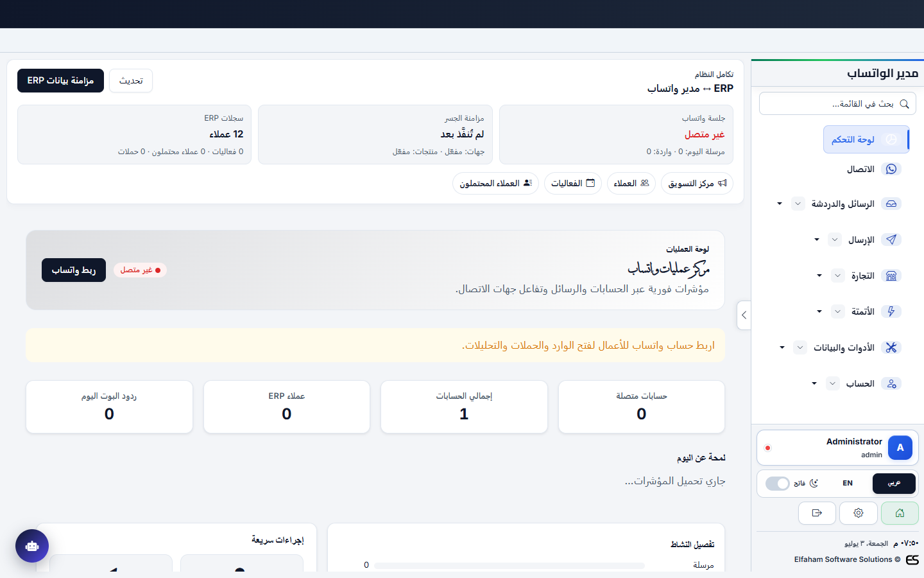Expand the الإرسال submenu chevron
The height and width of the screenshot is (578, 924).
(834, 240)
